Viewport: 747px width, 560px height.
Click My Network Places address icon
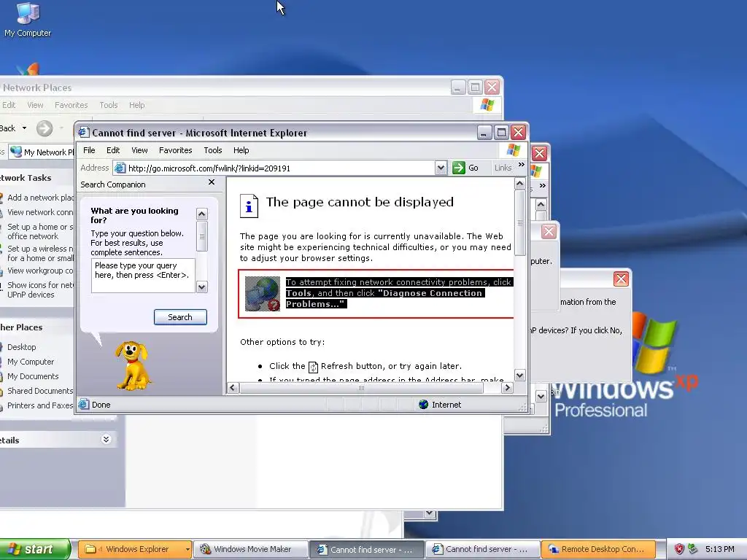16,152
